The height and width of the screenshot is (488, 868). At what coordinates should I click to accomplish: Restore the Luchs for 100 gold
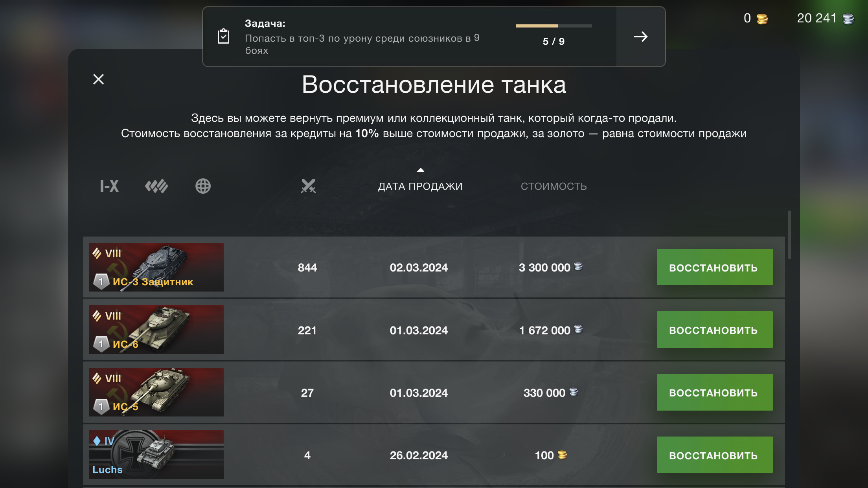coord(714,455)
